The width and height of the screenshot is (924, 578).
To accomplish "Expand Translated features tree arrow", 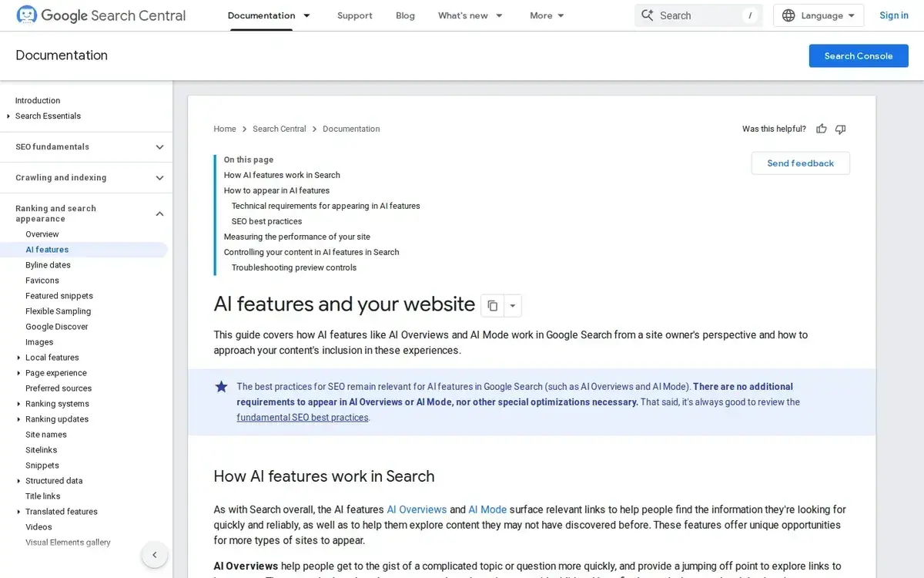I will click(x=18, y=512).
